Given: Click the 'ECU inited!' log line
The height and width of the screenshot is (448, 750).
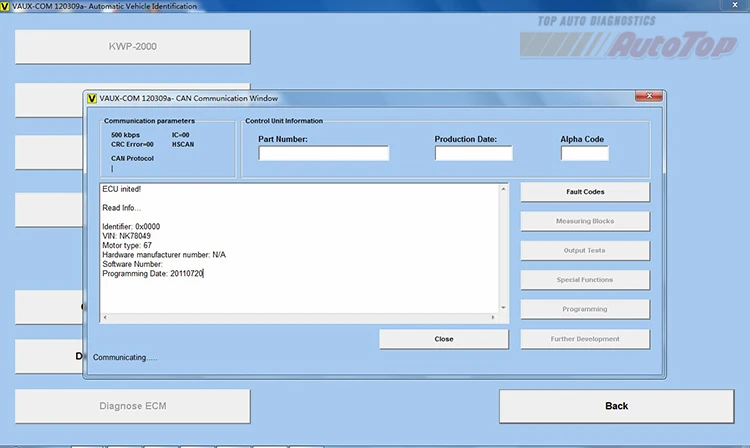Looking at the screenshot, I should [x=121, y=189].
